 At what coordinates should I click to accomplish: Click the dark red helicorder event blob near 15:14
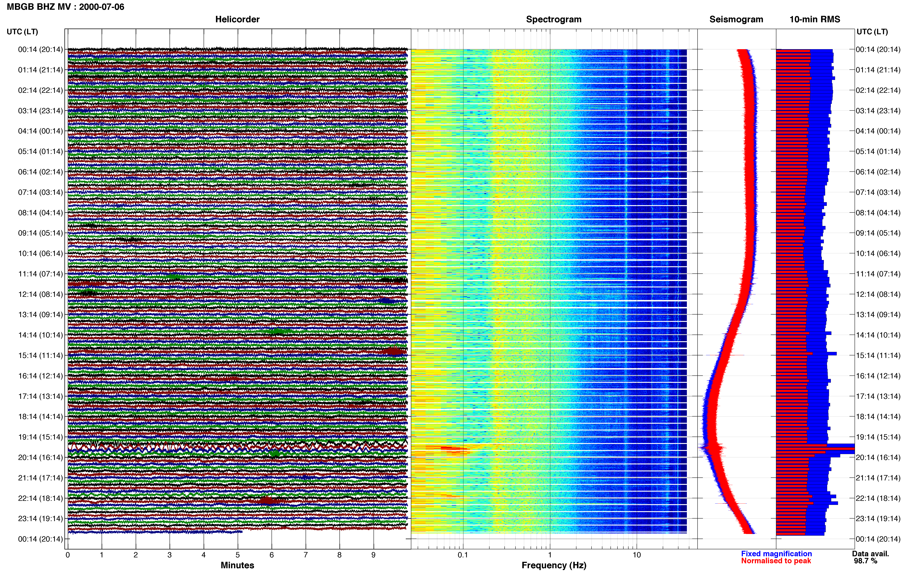tap(394, 351)
